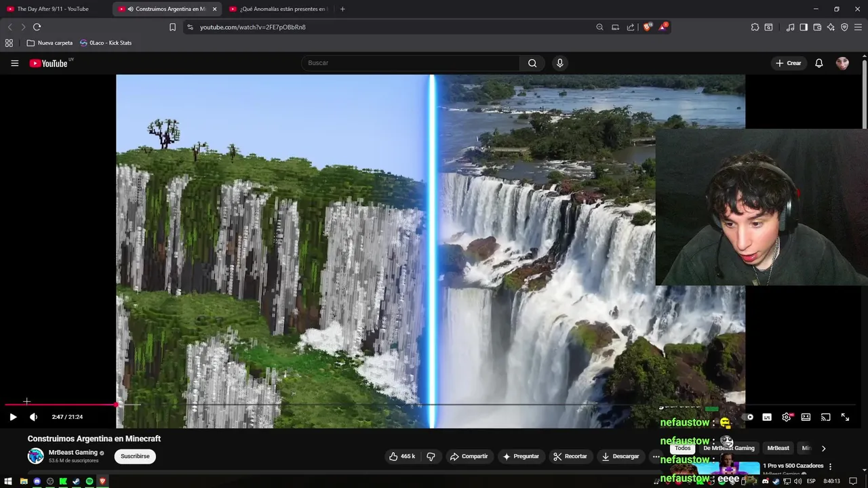
Task: Click the Preguntar button
Action: coord(520,456)
